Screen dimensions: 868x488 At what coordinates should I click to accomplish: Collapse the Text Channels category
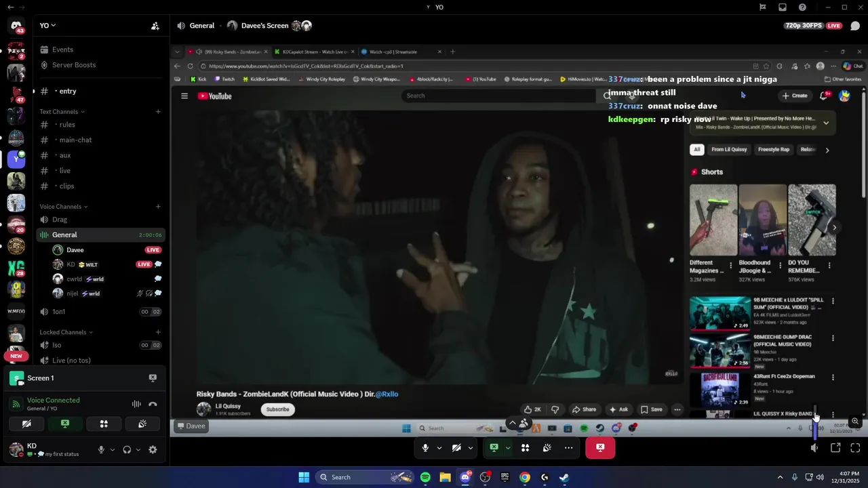tap(62, 112)
